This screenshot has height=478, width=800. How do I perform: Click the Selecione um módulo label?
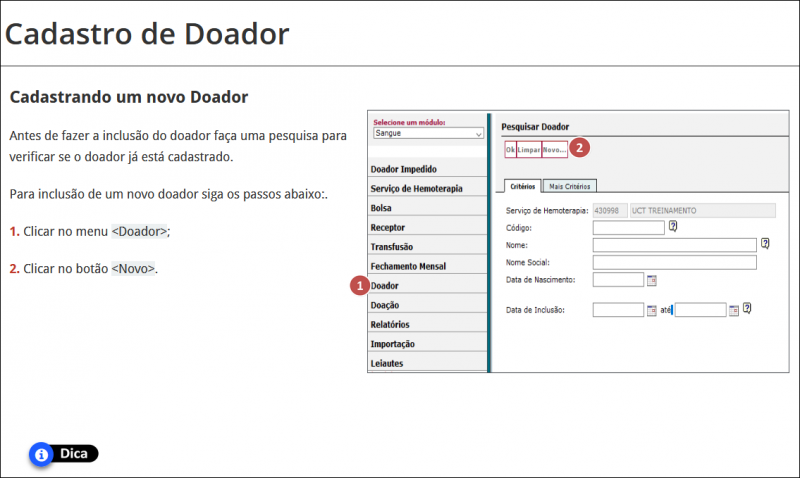(409, 122)
